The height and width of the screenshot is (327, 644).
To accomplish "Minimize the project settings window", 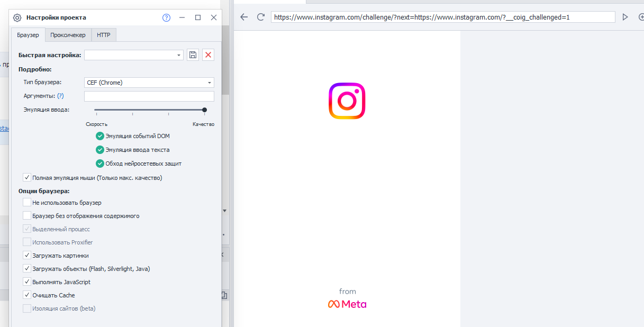I will [x=182, y=17].
